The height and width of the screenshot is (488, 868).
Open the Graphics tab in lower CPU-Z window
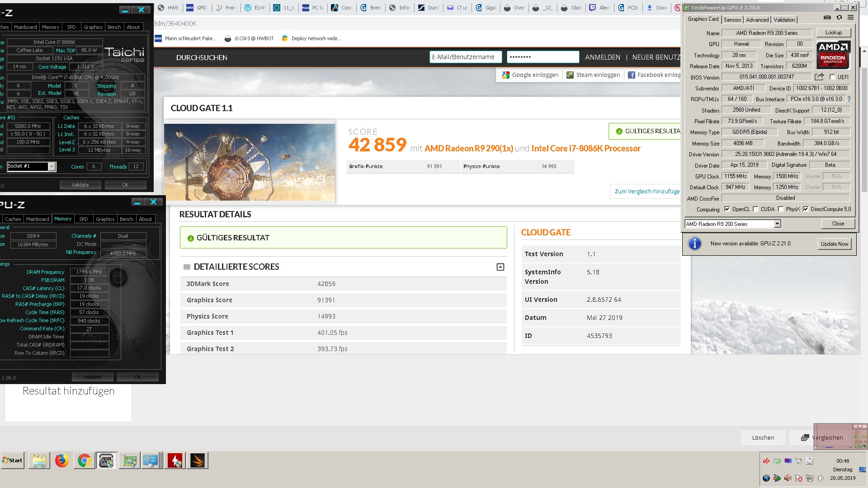(x=105, y=219)
